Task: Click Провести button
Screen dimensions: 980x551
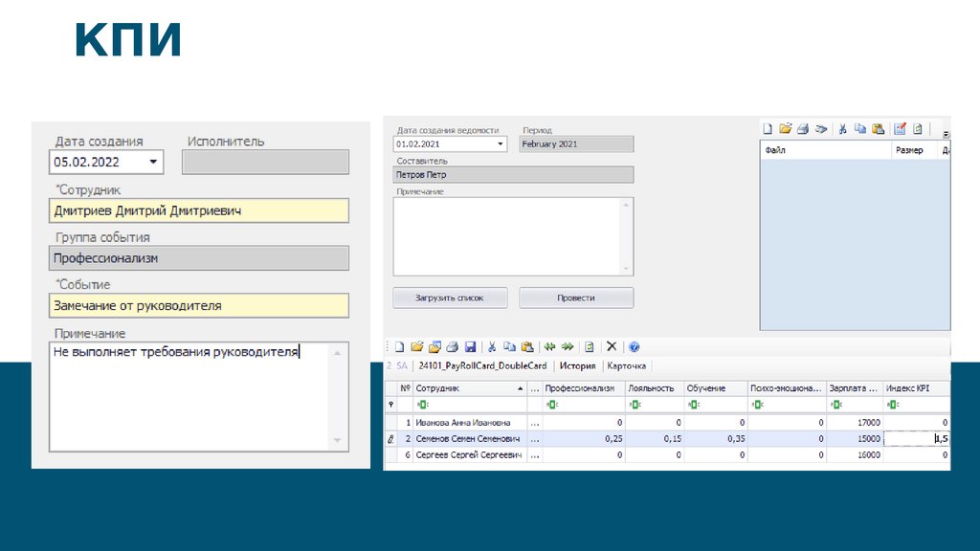Action: [575, 298]
